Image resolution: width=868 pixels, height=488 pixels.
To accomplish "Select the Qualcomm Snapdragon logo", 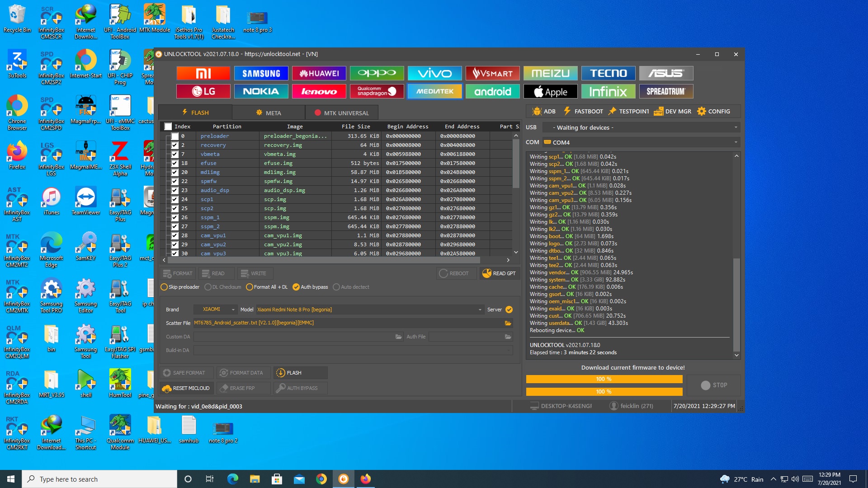I will [377, 91].
